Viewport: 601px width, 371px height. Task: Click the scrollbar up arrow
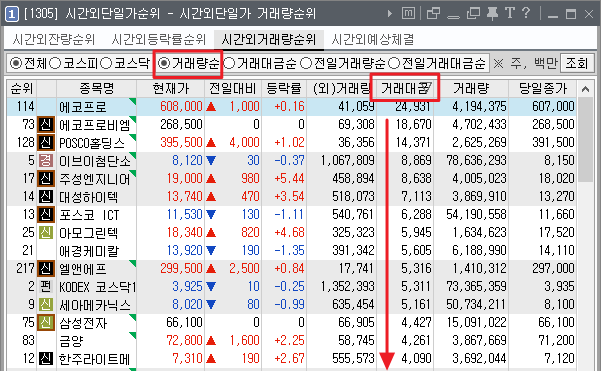click(x=585, y=90)
